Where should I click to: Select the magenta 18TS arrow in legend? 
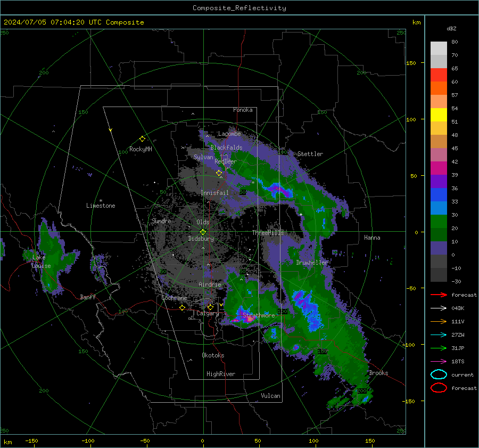(439, 362)
